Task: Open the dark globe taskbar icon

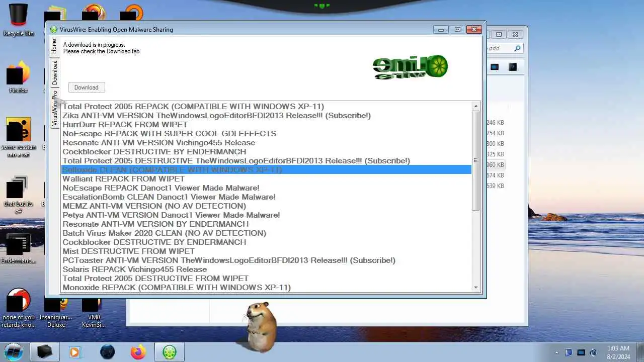Action: pos(107,352)
